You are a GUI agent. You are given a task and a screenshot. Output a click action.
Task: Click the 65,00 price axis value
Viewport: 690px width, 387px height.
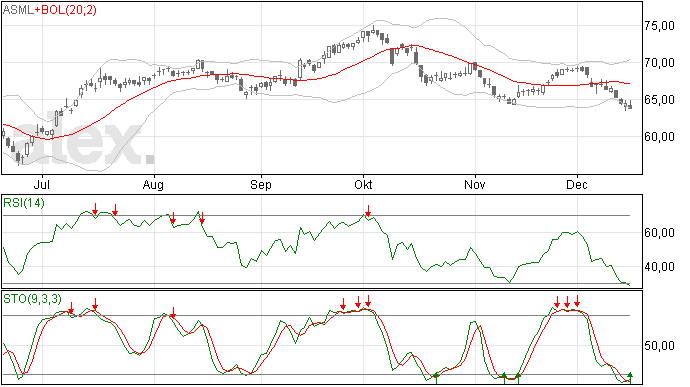[x=659, y=100]
